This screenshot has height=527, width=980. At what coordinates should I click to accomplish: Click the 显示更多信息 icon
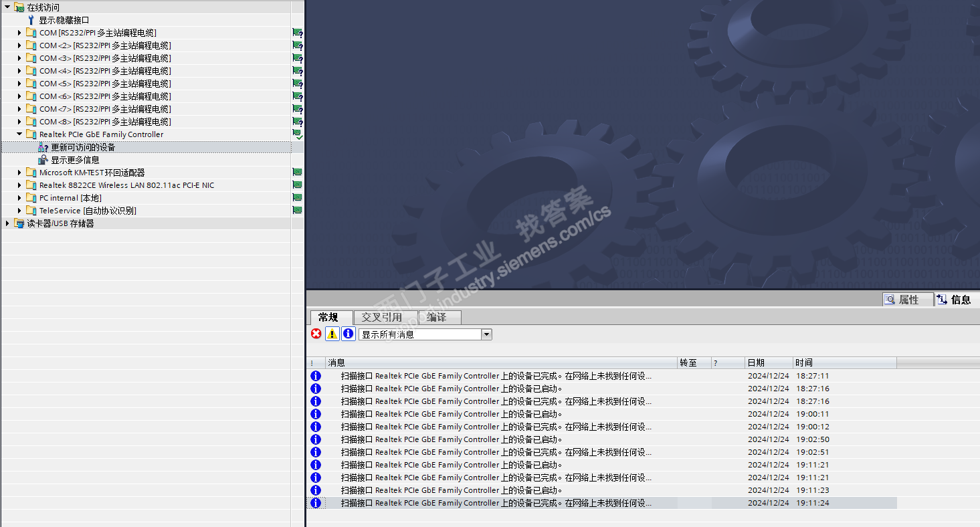(x=43, y=160)
